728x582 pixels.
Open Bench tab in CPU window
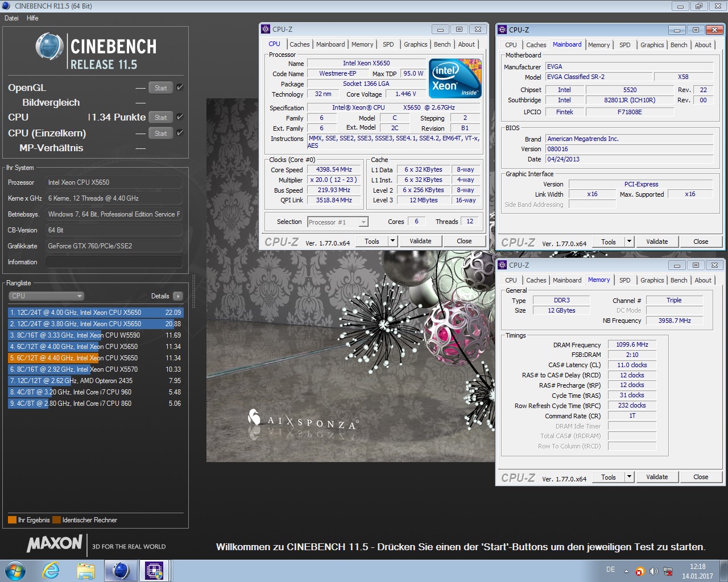[x=442, y=44]
